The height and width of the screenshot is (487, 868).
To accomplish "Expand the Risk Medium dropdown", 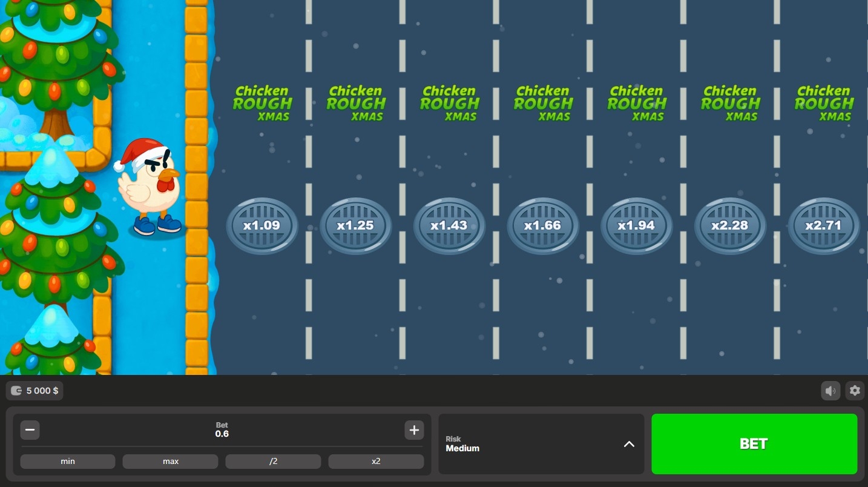I will 541,444.
